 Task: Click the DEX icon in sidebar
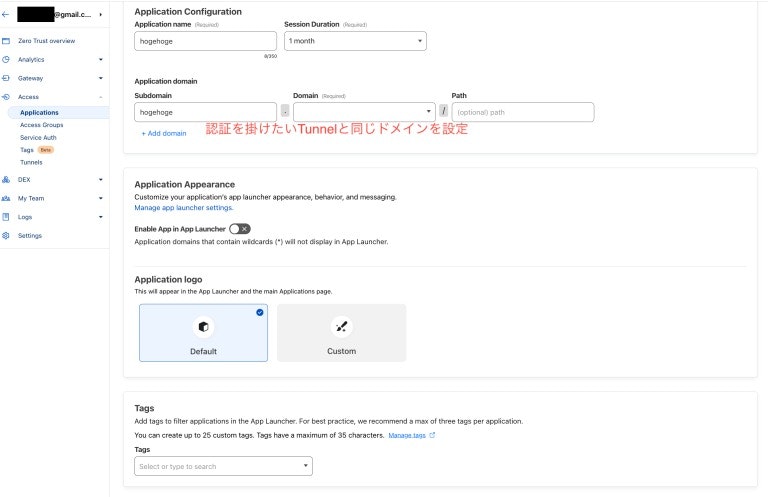6,180
